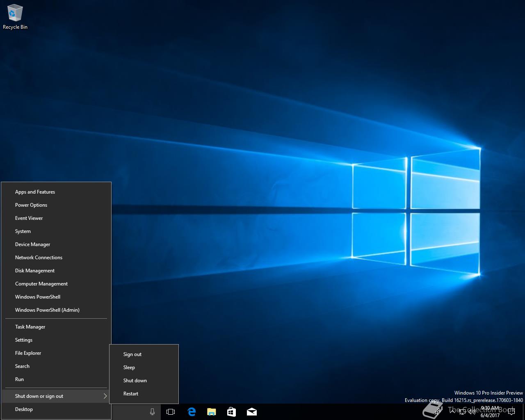Click the Cortana microphone icon
Image resolution: width=525 pixels, height=420 pixels.
152,412
